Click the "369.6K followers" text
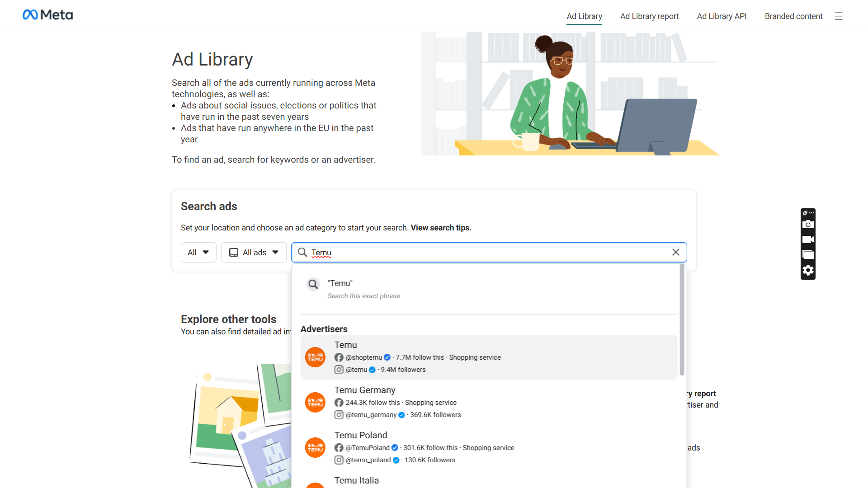 tap(435, 415)
